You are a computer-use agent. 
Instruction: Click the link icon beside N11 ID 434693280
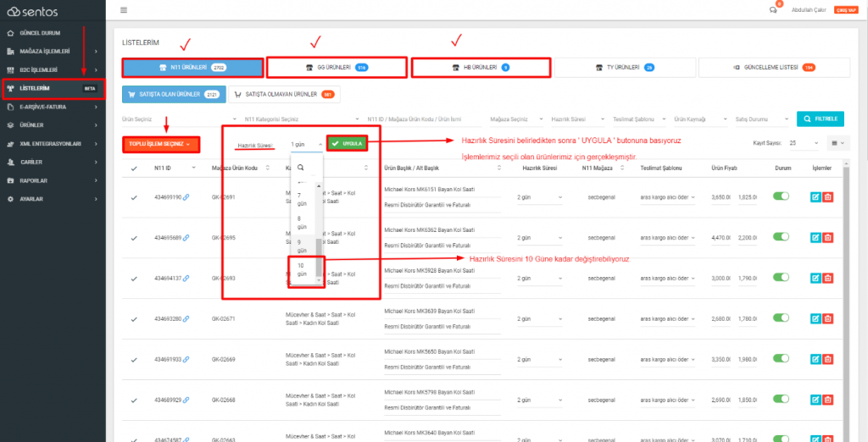point(186,318)
